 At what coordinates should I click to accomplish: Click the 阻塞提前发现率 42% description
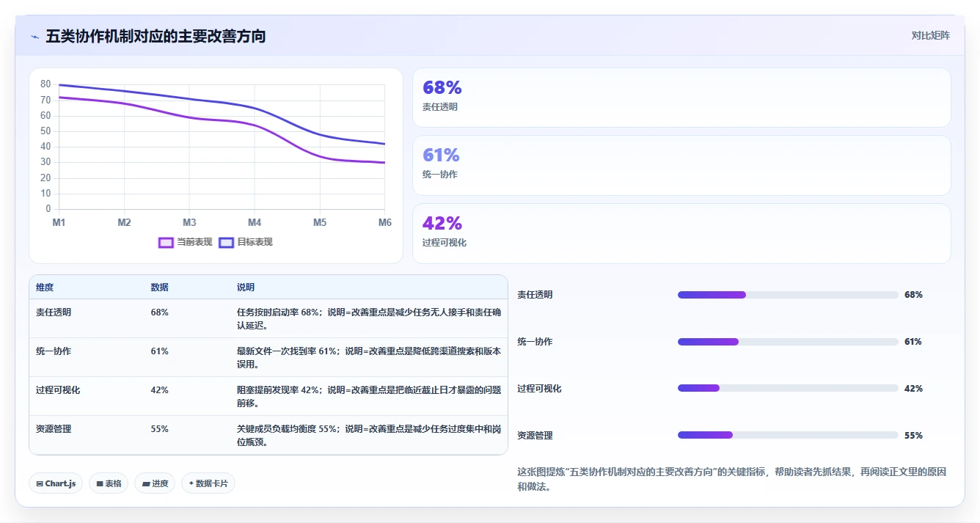(x=369, y=397)
